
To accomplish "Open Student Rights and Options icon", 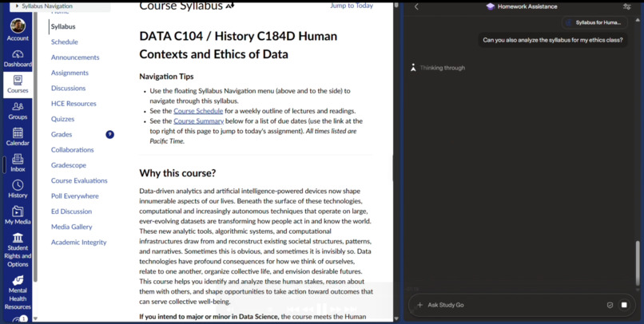I will pyautogui.click(x=18, y=238).
